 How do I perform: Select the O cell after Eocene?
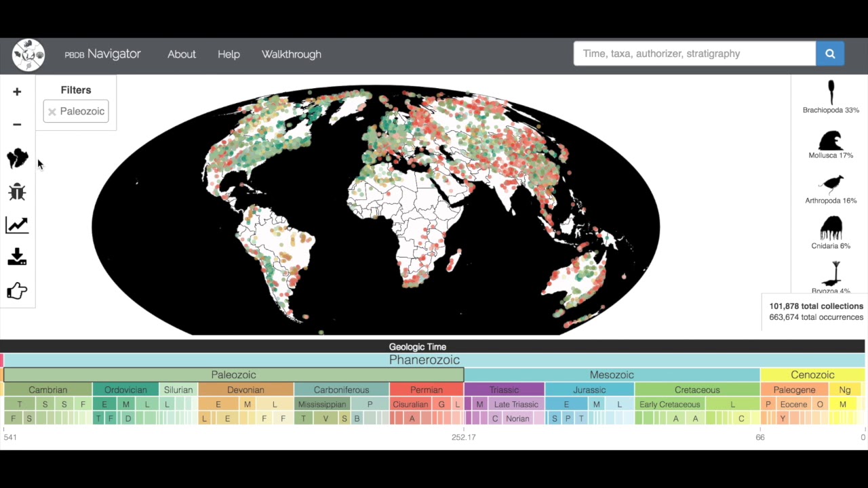[x=820, y=405]
